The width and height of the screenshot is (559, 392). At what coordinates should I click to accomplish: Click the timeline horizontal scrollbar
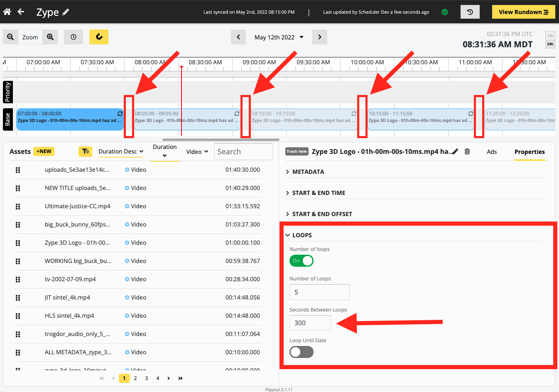pyautogui.click(x=221, y=140)
